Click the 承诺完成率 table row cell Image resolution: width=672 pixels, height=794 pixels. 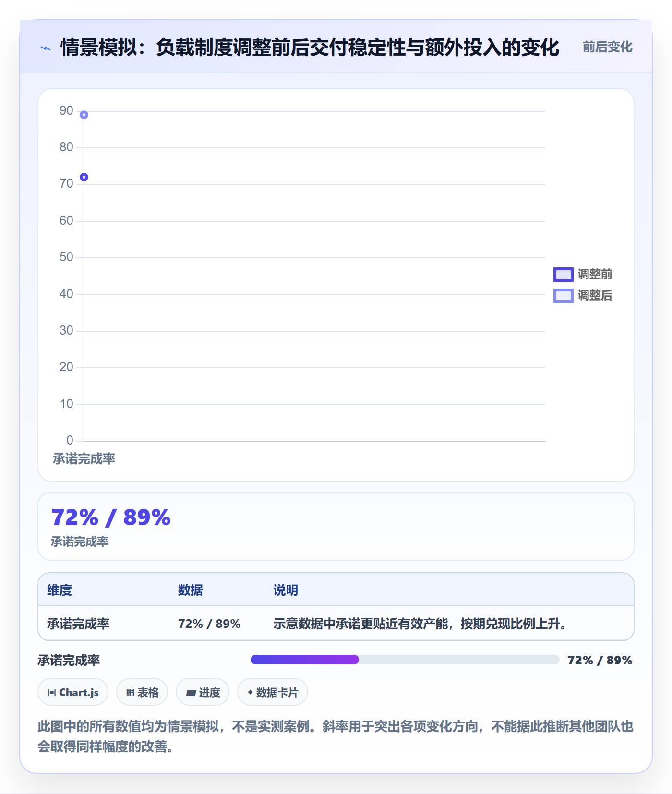click(x=78, y=624)
